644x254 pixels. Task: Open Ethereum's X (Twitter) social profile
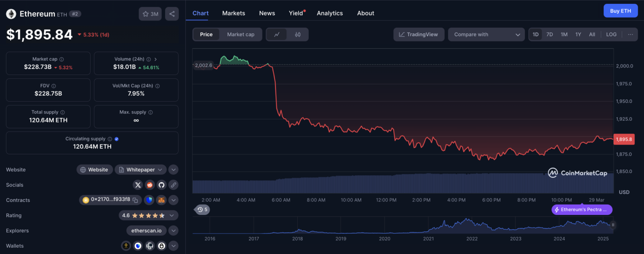tap(138, 184)
